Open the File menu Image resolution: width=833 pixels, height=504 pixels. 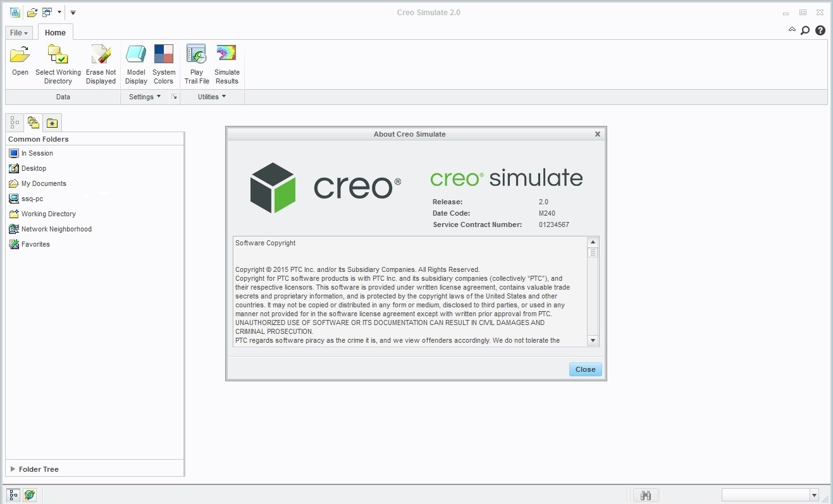[19, 33]
